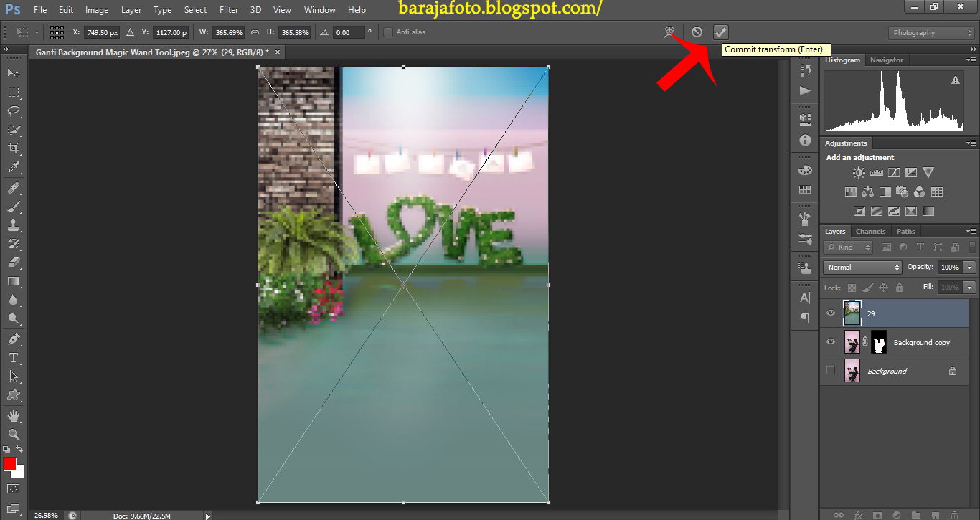980x520 pixels.
Task: Click the red foreground color swatch
Action: pyautogui.click(x=10, y=465)
